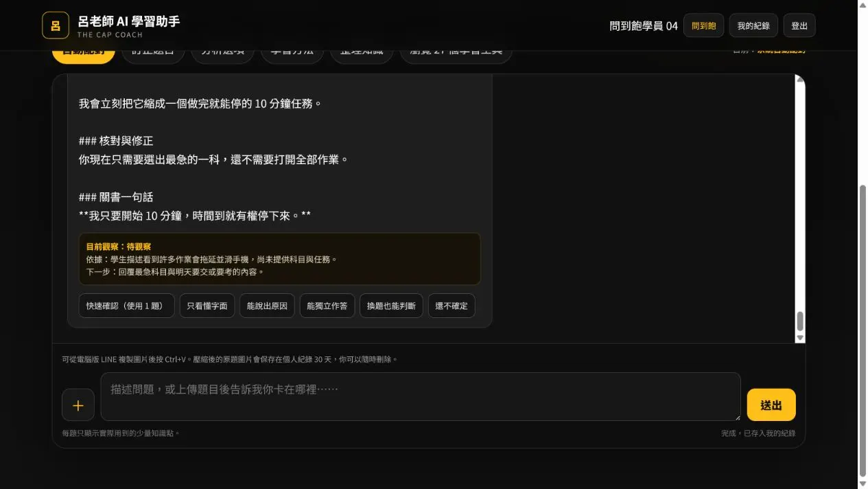Choose the 能說出原因 chip

point(267,306)
